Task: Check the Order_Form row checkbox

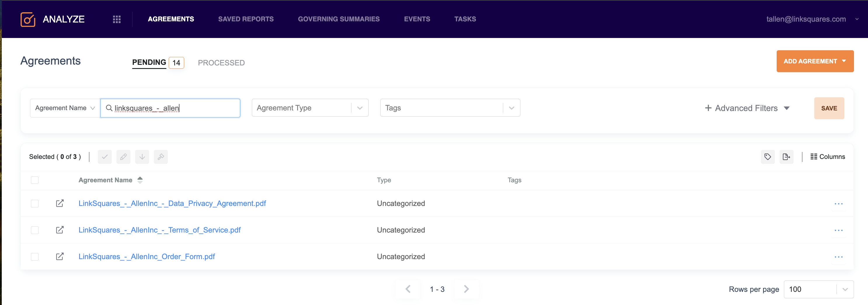Action: point(35,257)
